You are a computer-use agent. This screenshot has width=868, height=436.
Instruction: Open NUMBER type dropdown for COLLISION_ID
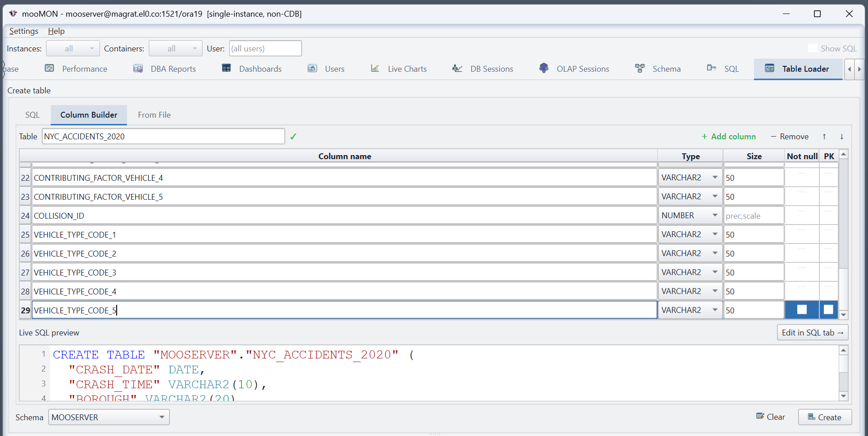(x=690, y=216)
